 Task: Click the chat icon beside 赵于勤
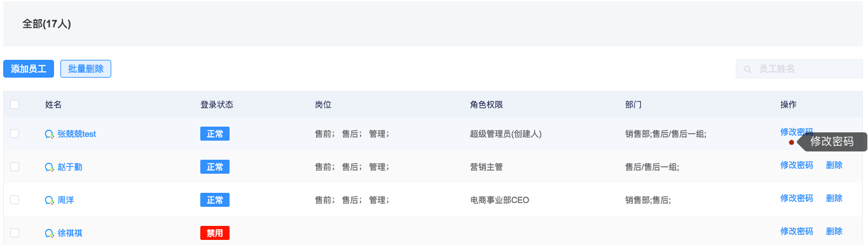click(x=49, y=167)
